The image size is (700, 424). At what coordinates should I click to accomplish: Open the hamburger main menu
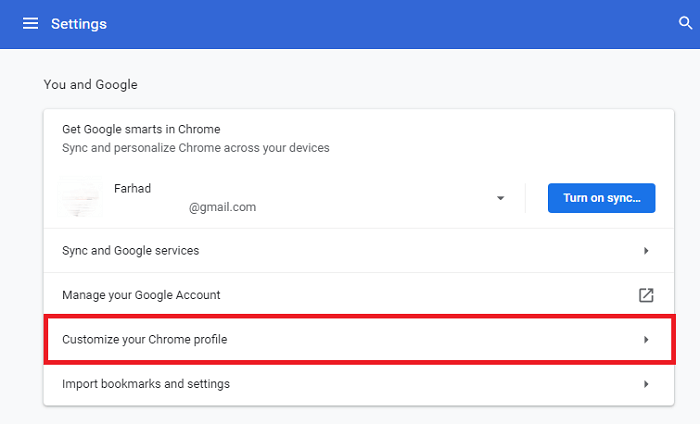[x=30, y=23]
